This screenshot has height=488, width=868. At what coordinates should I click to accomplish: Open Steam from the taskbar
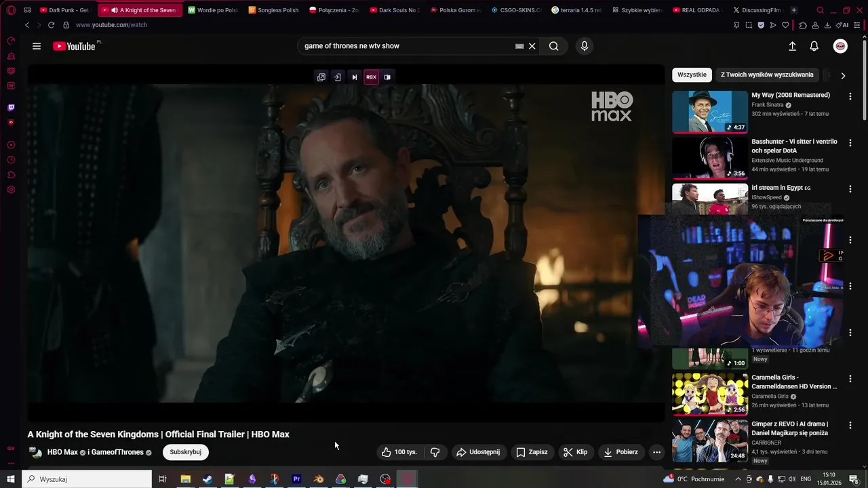pyautogui.click(x=208, y=479)
